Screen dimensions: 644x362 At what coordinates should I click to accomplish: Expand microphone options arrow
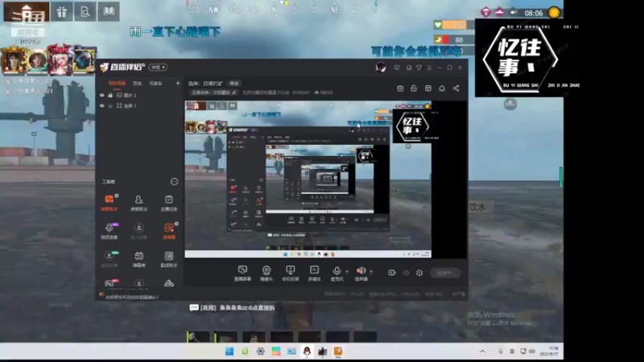point(347,271)
